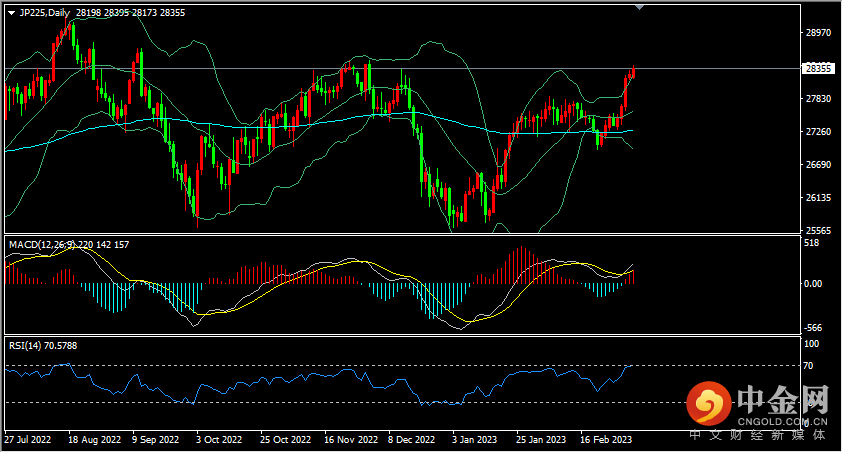Click the RSI 70 level axis label
The height and width of the screenshot is (453, 843).
tap(811, 367)
